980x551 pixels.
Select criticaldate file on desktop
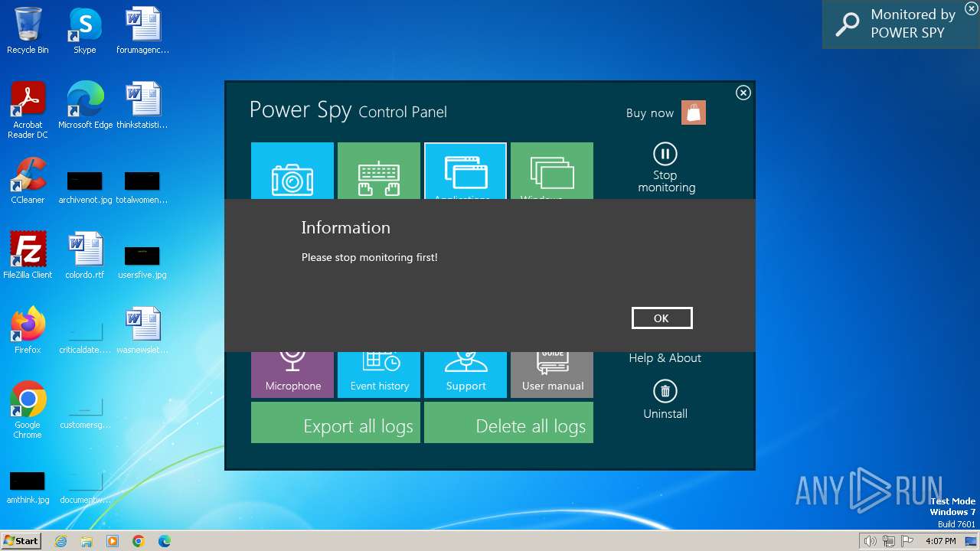coord(84,338)
